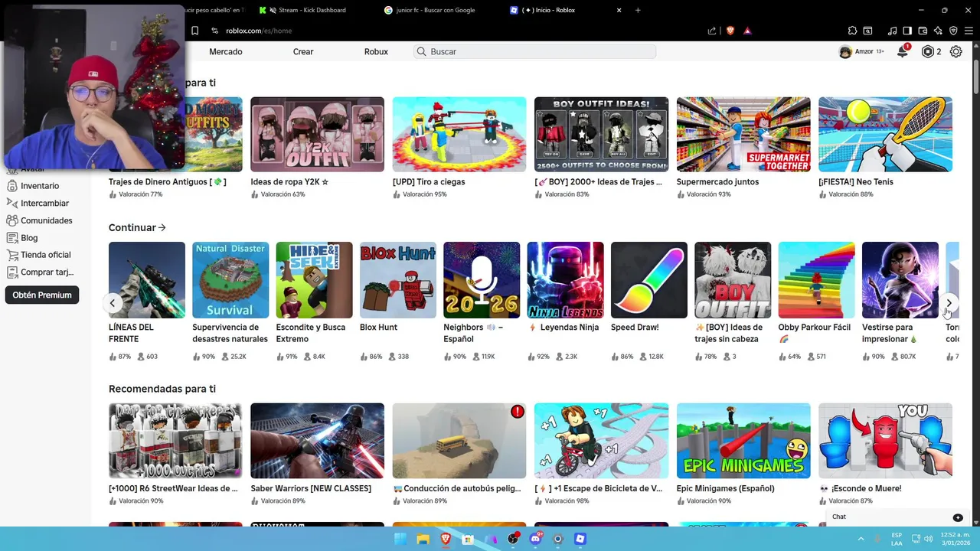Open Tienda oficial in the sidebar

[38, 255]
